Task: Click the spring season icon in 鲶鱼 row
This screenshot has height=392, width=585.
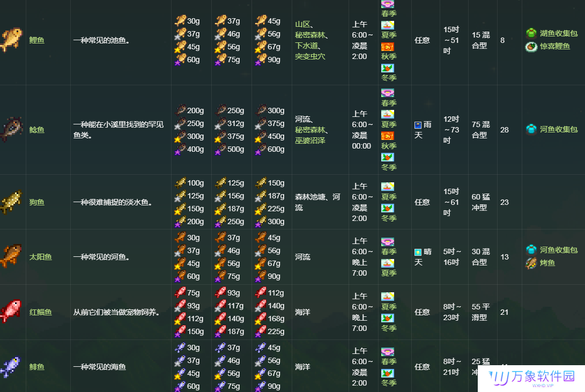Action: tap(388, 93)
